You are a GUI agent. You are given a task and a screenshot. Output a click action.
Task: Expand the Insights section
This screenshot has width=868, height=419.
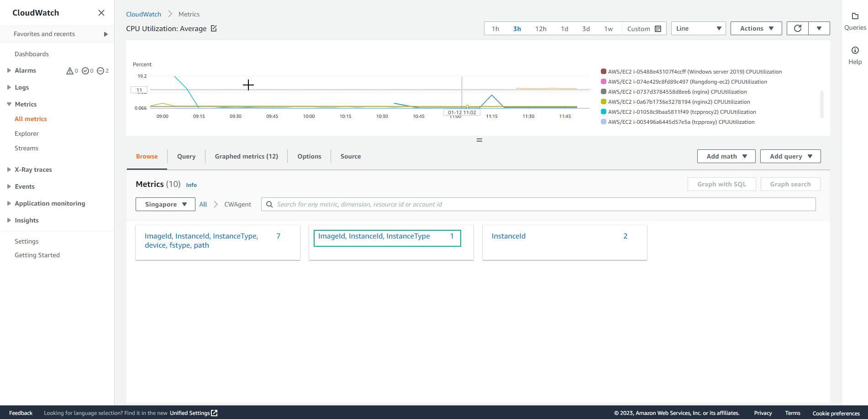click(x=9, y=220)
